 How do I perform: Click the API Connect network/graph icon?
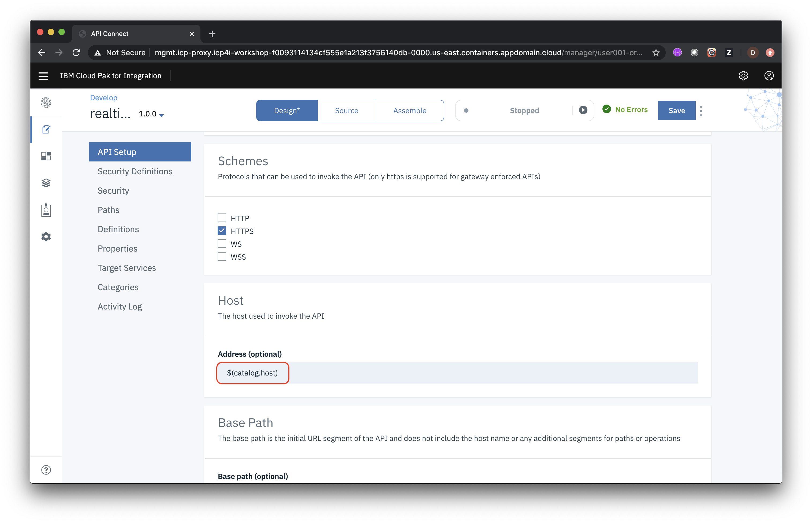click(x=47, y=102)
